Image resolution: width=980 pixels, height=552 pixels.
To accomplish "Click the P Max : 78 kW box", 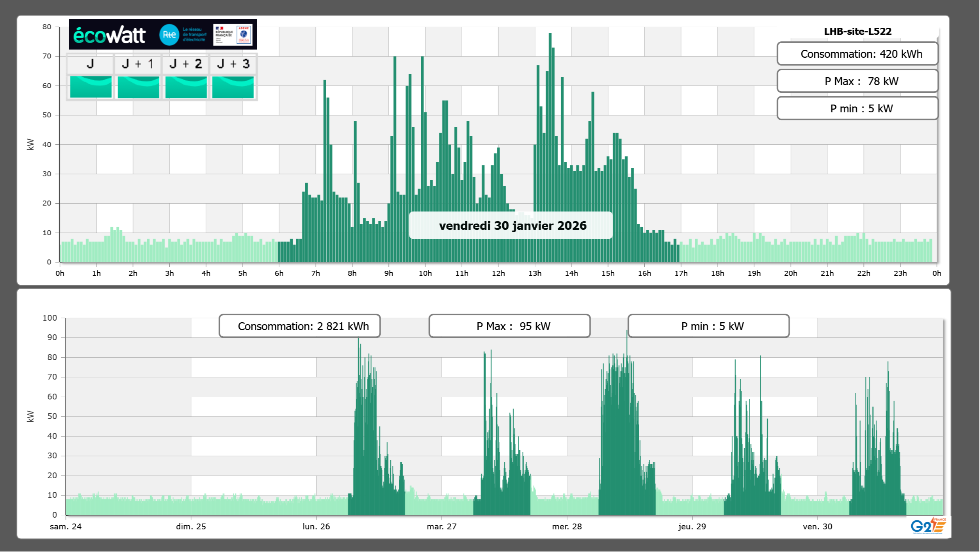I will (x=857, y=81).
